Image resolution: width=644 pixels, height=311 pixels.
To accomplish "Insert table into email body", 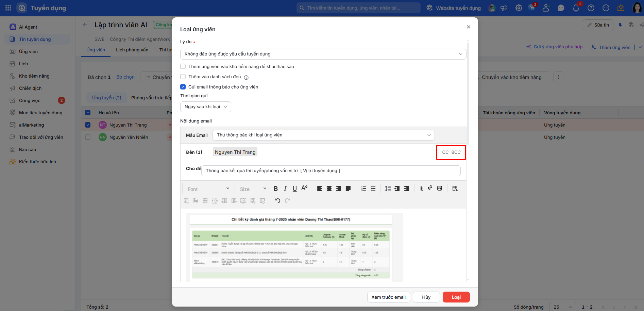I will [x=455, y=189].
